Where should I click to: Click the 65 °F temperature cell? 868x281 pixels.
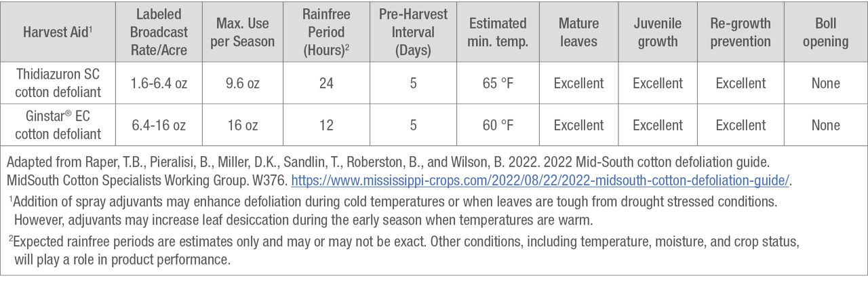click(x=498, y=83)
